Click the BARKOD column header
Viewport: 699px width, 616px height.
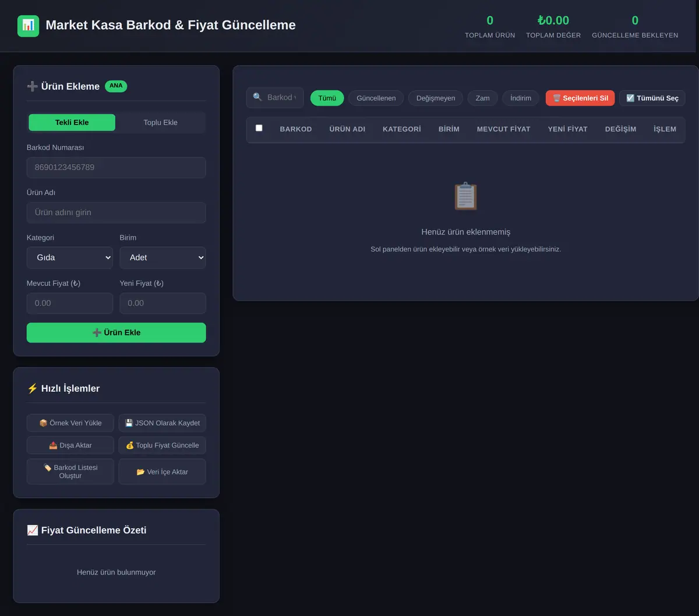[x=296, y=129]
